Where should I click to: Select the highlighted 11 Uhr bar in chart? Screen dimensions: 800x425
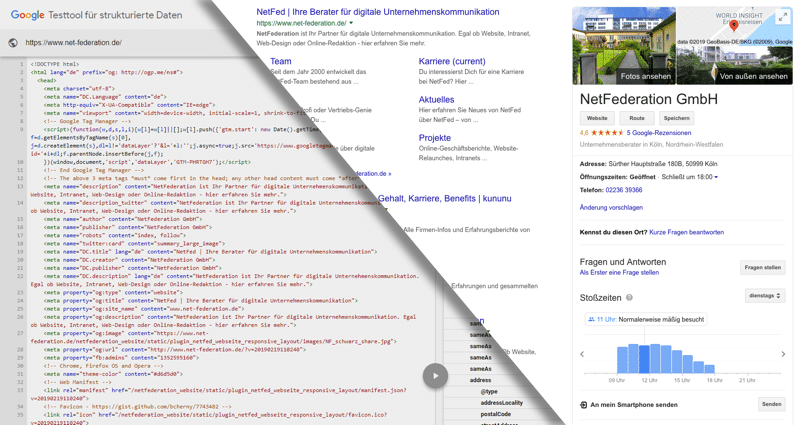pyautogui.click(x=644, y=359)
